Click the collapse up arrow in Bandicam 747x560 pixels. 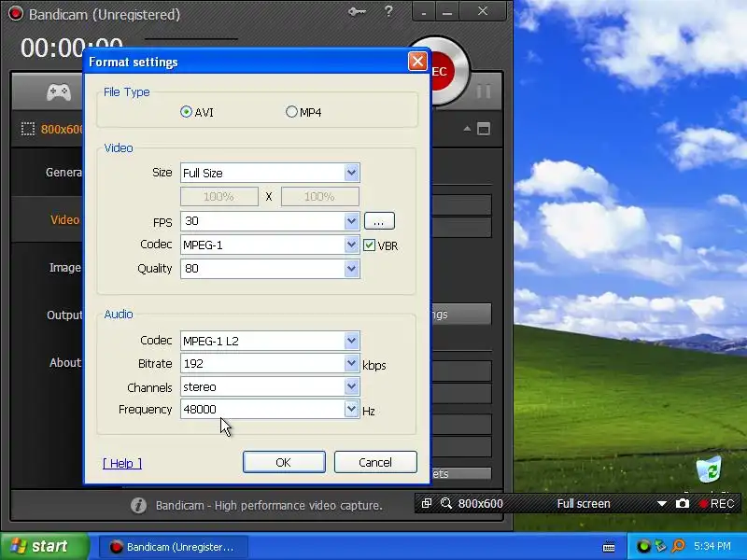(x=468, y=129)
